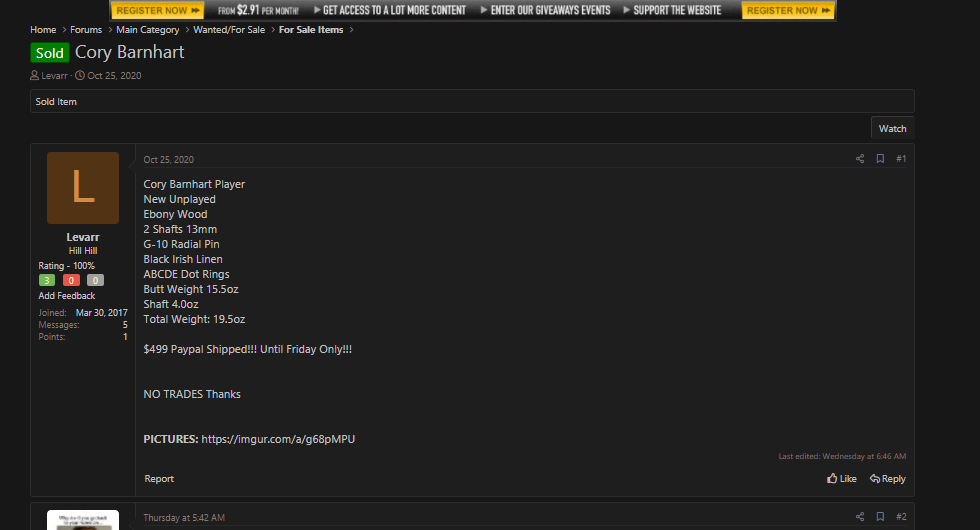
Task: Open For Sale Items breadcrumb
Action: (311, 30)
